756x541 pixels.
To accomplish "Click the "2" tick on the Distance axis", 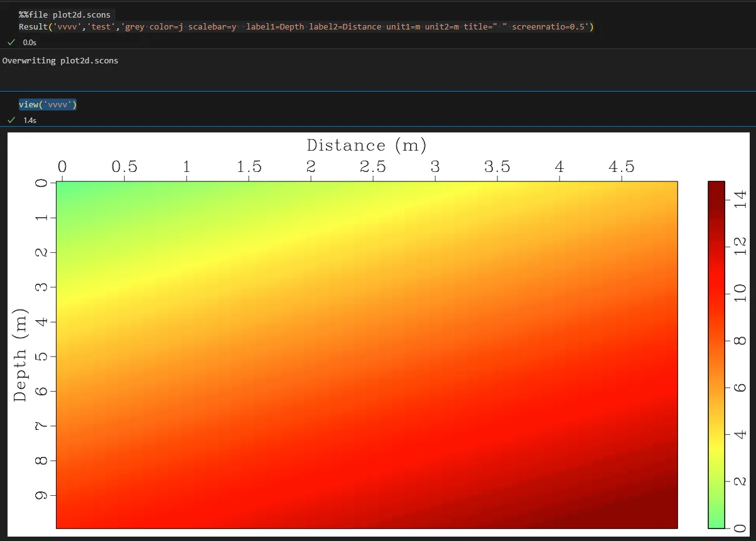I will 311,167.
